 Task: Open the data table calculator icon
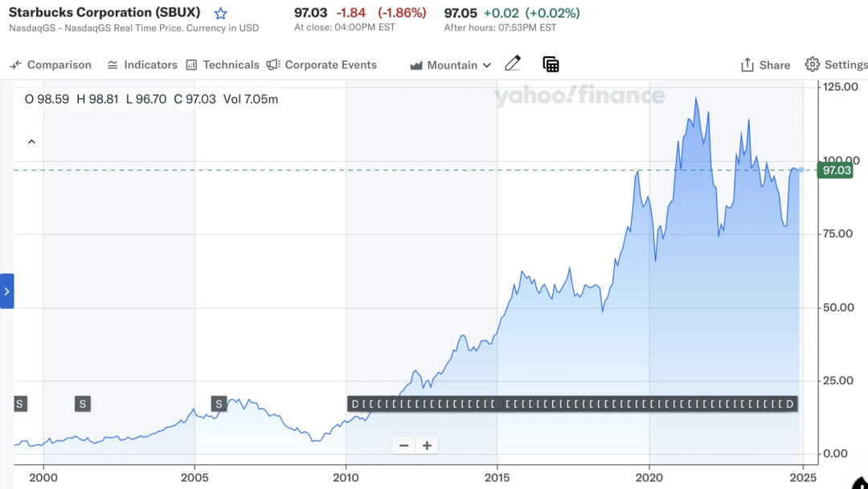coord(551,64)
